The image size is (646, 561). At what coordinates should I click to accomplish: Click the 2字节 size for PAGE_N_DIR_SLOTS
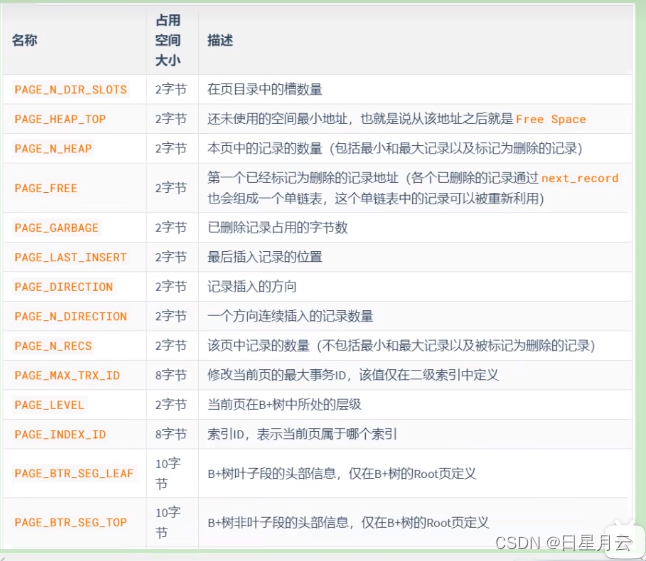(171, 89)
